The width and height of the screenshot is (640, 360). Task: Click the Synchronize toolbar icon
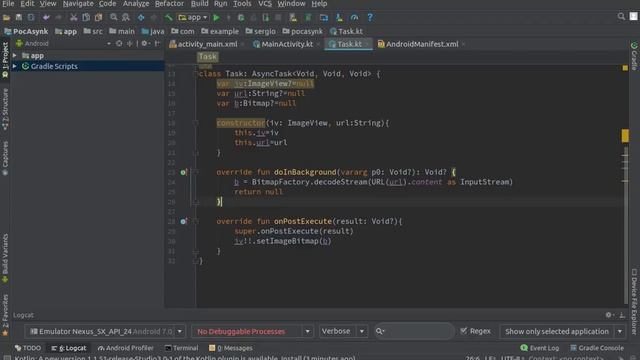tap(31, 18)
